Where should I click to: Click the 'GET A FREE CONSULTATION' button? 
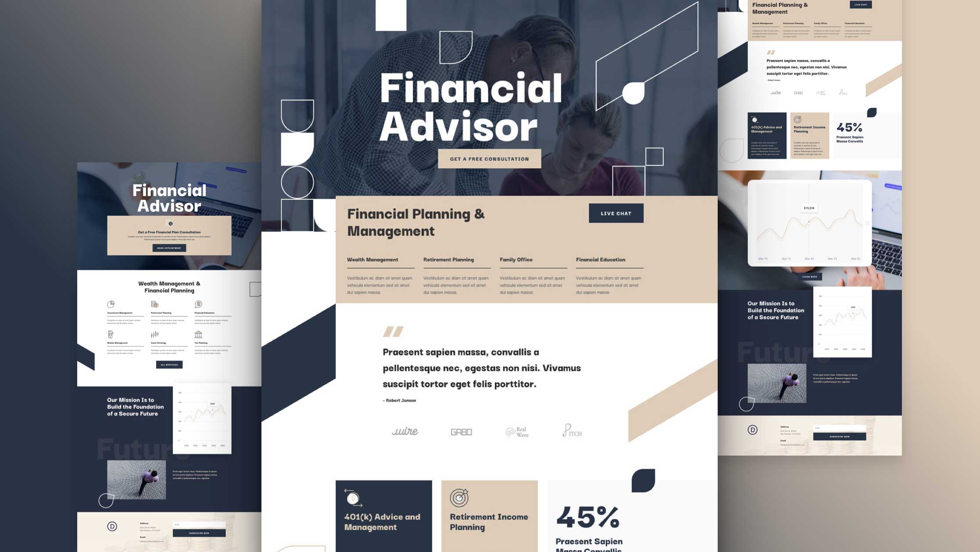coord(489,158)
